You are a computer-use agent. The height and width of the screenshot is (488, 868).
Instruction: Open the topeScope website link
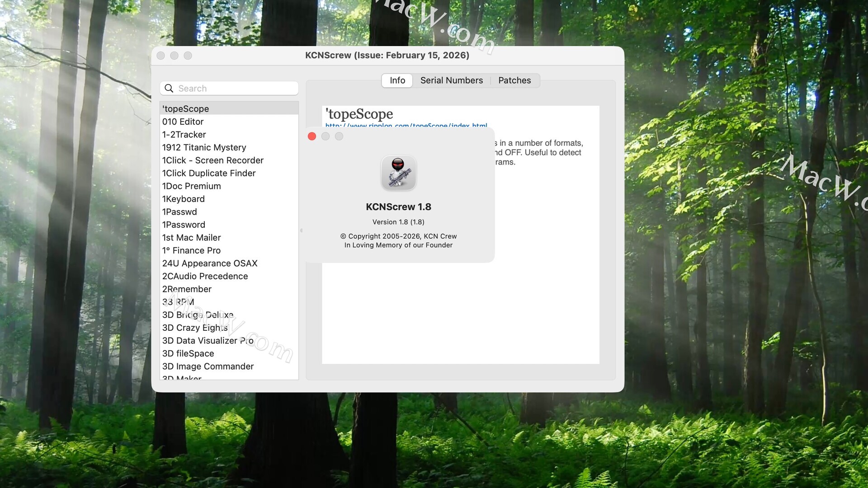[x=406, y=125]
